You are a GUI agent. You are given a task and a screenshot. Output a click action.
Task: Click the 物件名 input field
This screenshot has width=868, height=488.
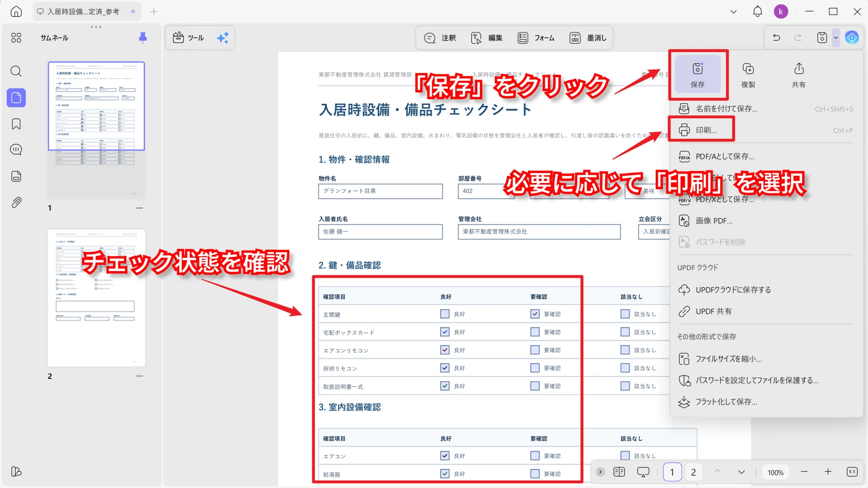tap(381, 191)
